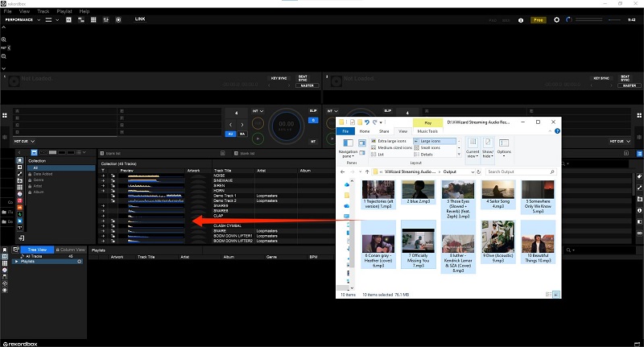This screenshot has height=347, width=644.
Task: Open the HOT CUE dropdown on deck 2
Action: tap(620, 141)
